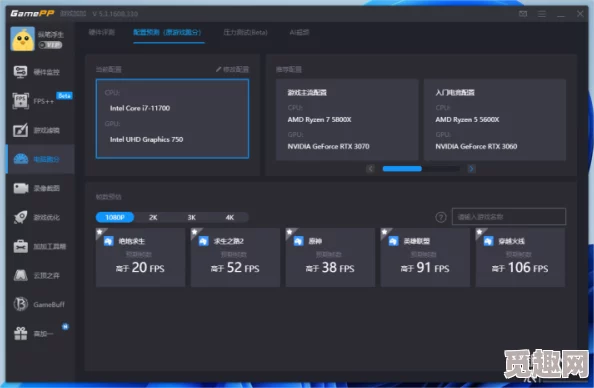Screen dimensions: 594x388
Task: Click the GamePP logo in title bar
Action: coord(33,13)
